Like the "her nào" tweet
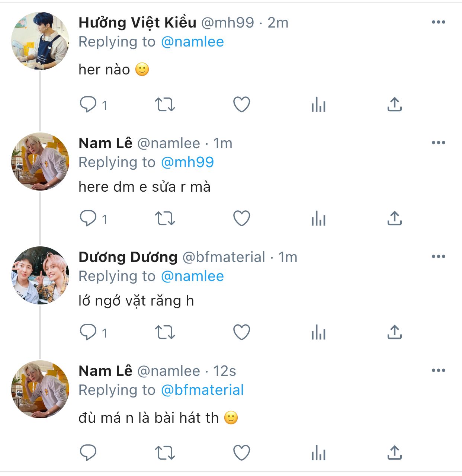This screenshot has height=476, width=462. pyautogui.click(x=241, y=105)
